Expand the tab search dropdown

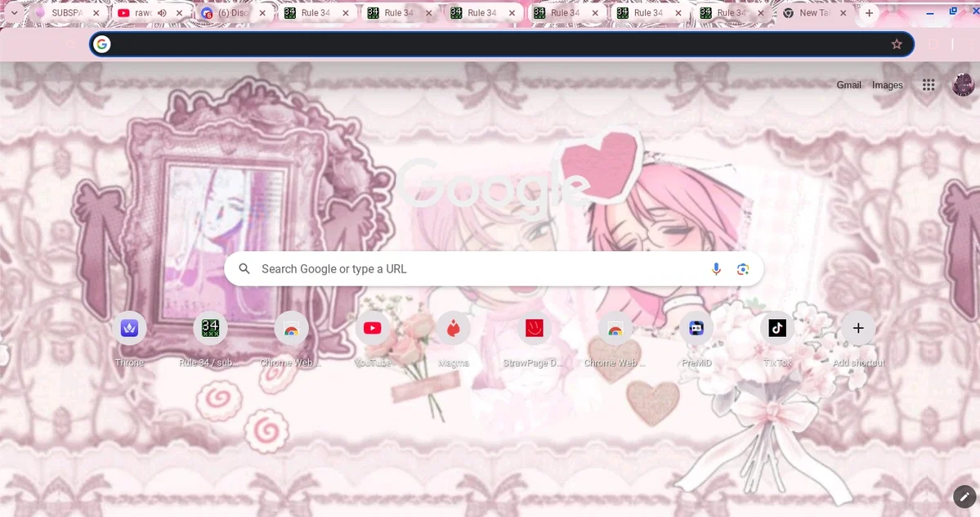(x=14, y=12)
